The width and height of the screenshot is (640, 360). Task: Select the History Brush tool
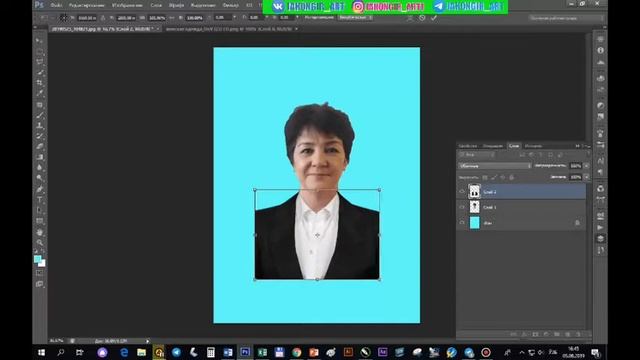(x=40, y=136)
